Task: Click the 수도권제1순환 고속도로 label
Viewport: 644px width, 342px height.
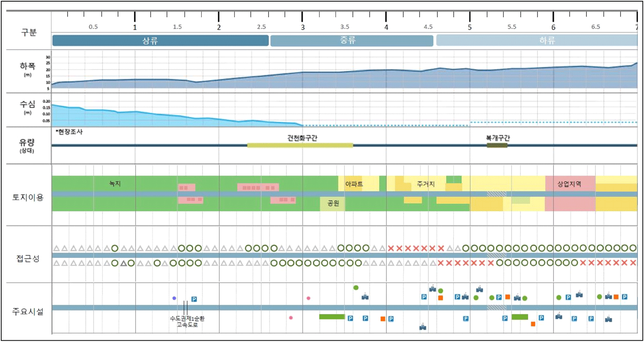Action: pos(187,322)
